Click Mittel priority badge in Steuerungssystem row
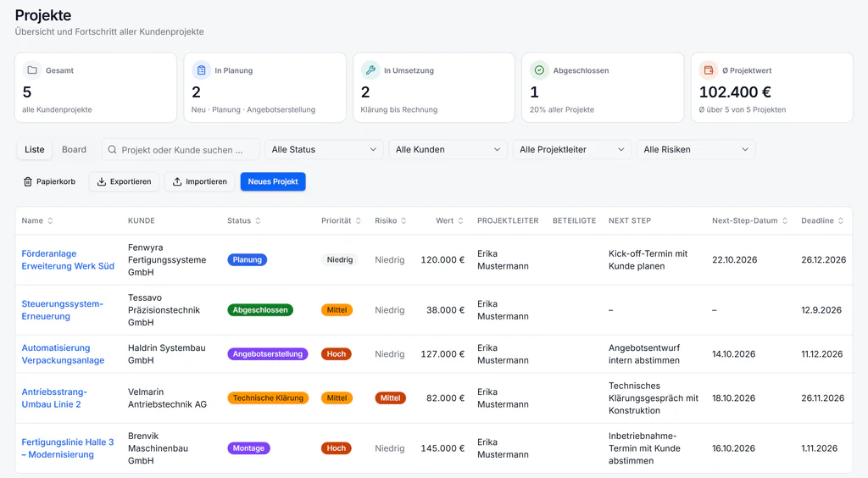Viewport: 868px width, 478px height. click(x=337, y=310)
